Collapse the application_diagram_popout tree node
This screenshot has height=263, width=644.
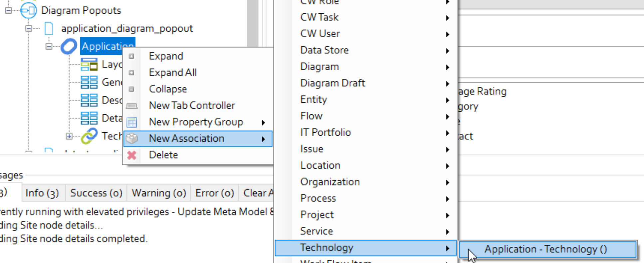[29, 29]
